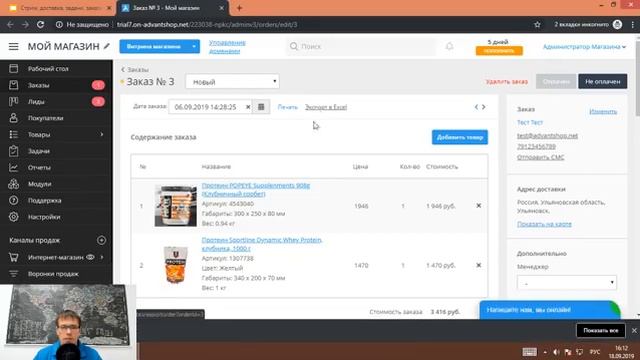Expand the Товары submenu arrow
The image size is (640, 360).
pyautogui.click(x=102, y=134)
